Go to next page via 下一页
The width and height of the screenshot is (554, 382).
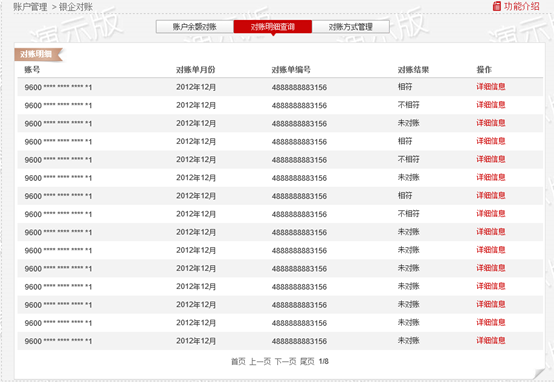tap(285, 362)
